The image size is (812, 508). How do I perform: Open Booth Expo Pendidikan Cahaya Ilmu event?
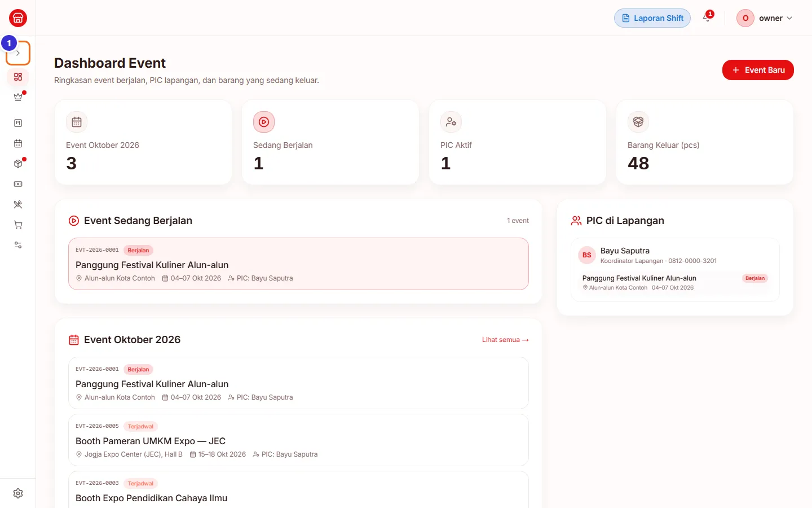coord(298,490)
